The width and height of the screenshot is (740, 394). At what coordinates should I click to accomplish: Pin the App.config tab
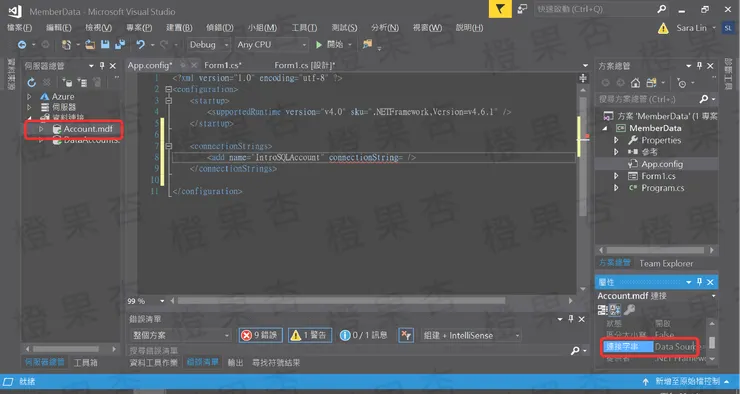pos(183,65)
